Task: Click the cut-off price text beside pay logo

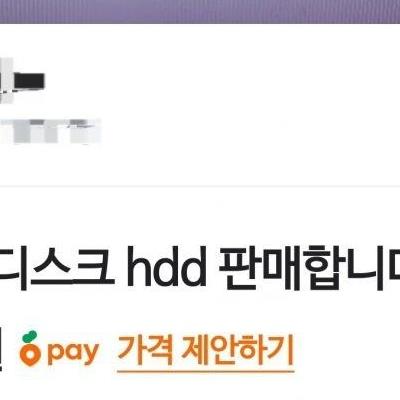Action: (x=1, y=350)
